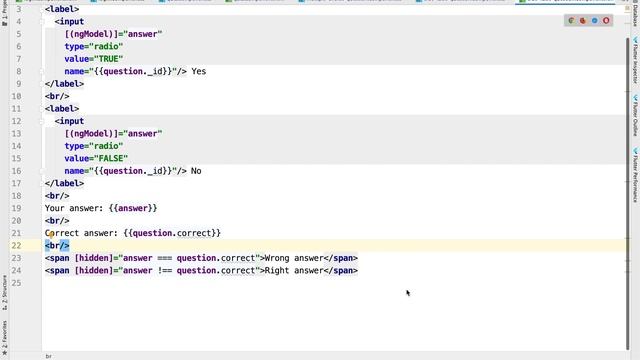640x360 pixels.
Task: Click value="TRUE" on line 7
Action: (x=94, y=59)
